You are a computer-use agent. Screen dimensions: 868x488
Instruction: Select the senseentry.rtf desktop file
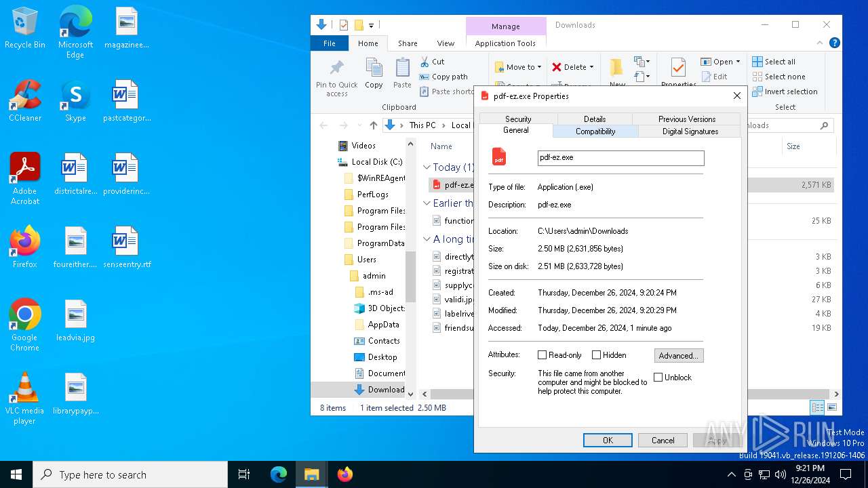coord(126,247)
